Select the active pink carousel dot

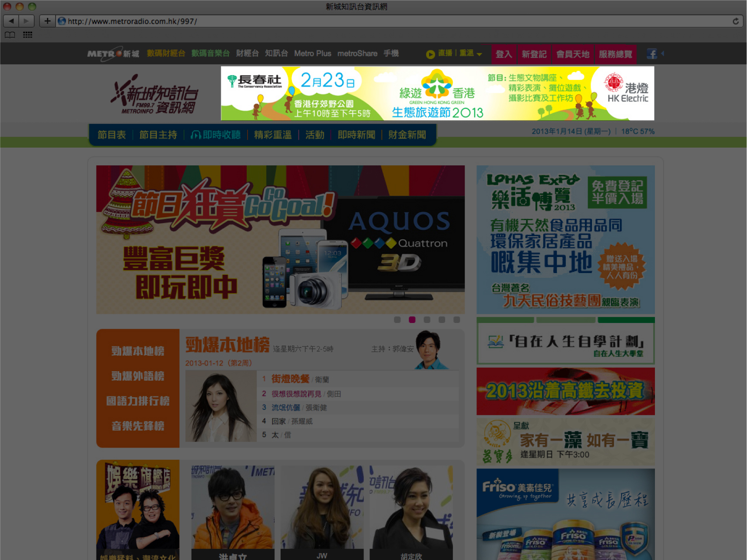pos(412,320)
